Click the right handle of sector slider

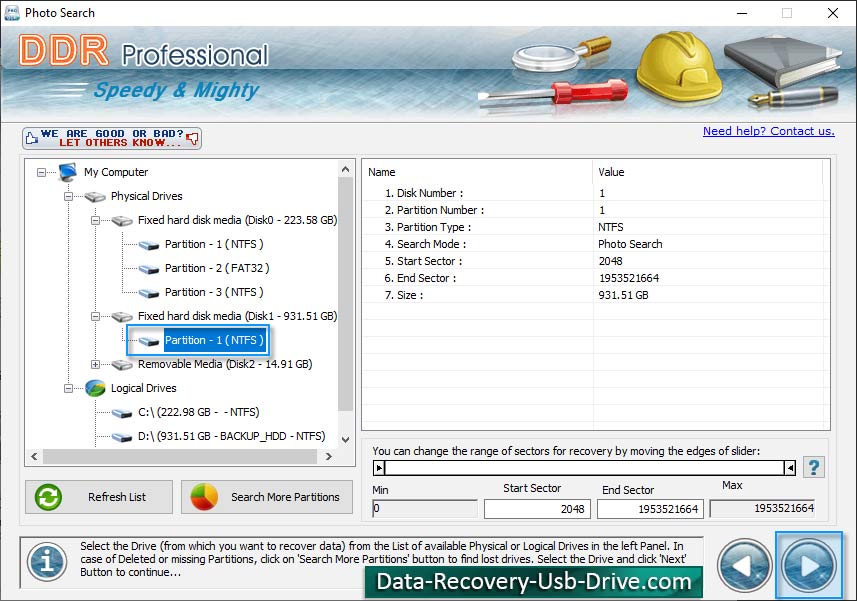point(790,468)
